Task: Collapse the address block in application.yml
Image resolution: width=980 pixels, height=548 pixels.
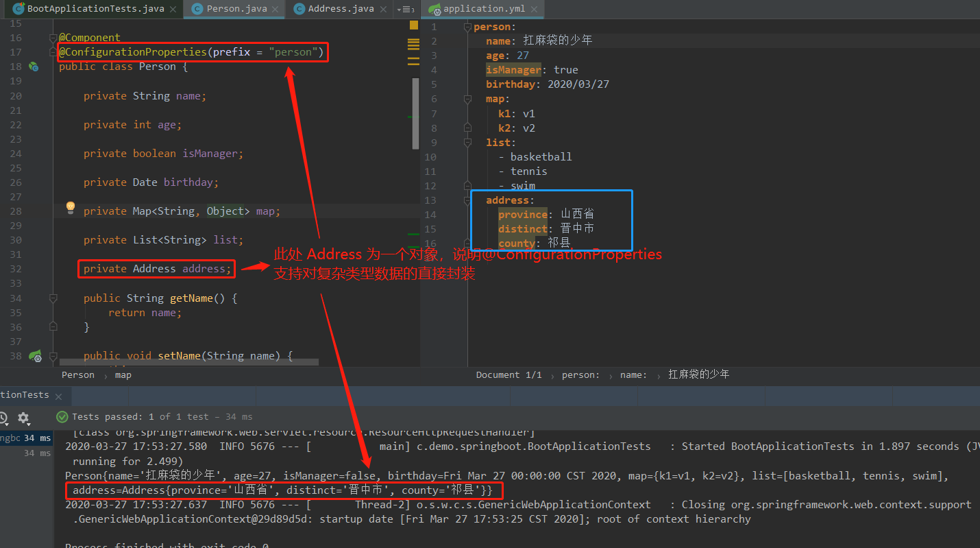Action: click(468, 200)
